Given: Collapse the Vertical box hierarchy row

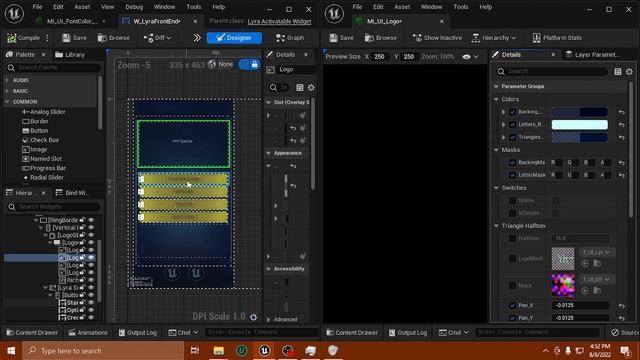Looking at the screenshot, I should [x=41, y=228].
